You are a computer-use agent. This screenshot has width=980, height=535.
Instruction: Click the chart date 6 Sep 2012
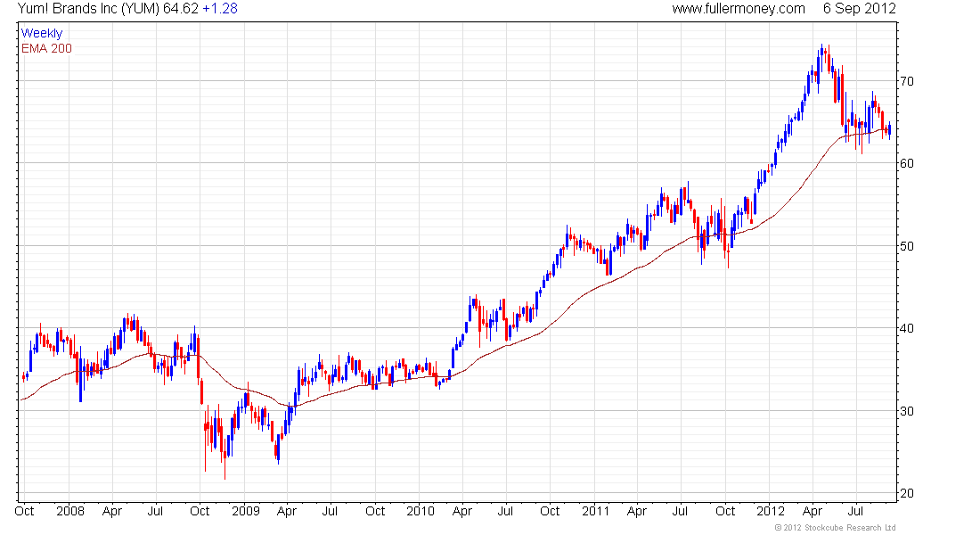click(860, 9)
